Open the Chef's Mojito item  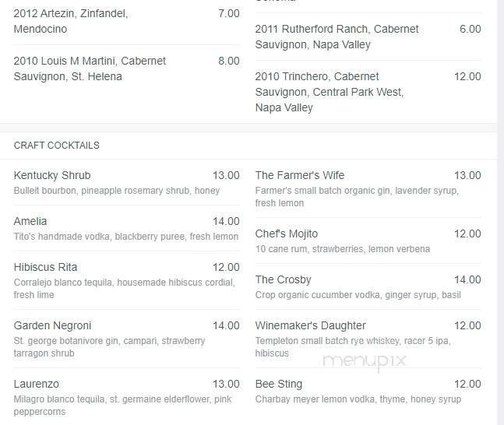click(287, 234)
